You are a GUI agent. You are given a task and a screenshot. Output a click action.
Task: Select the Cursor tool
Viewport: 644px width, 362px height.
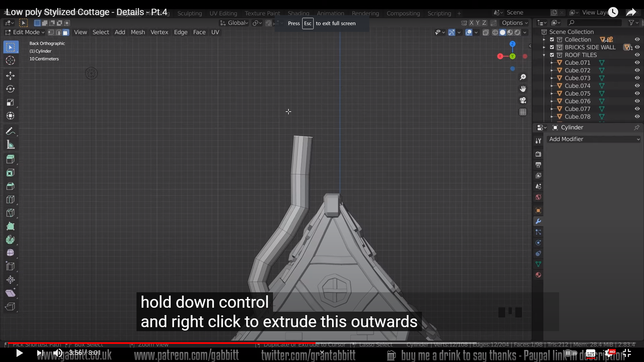pos(10,60)
